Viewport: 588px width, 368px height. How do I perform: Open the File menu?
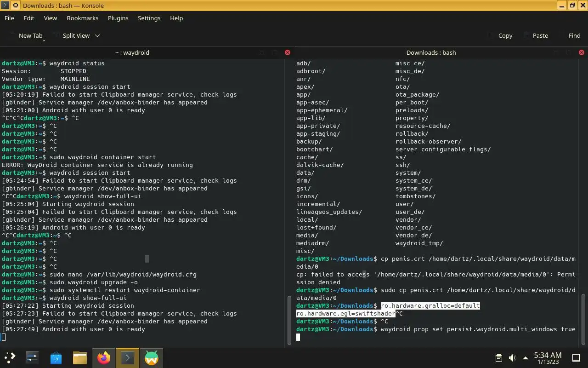coord(9,18)
